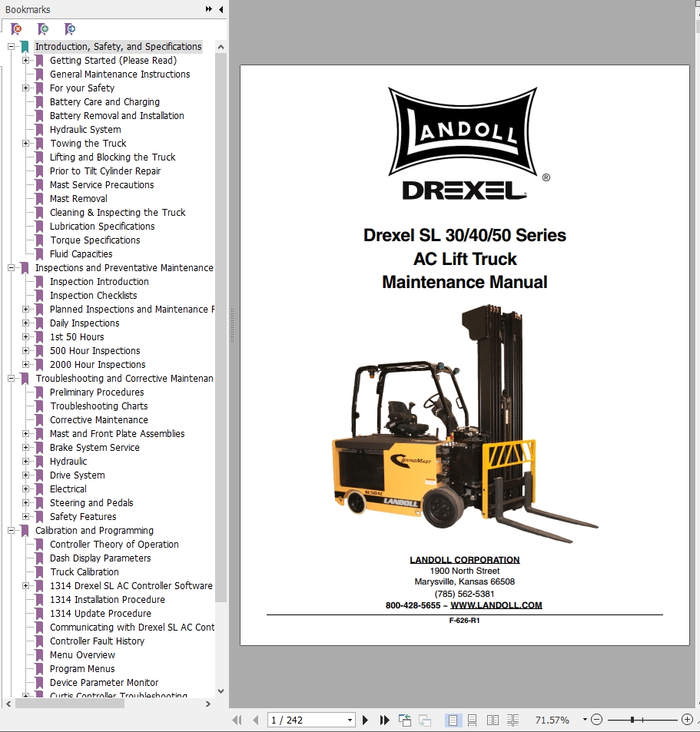Viewport: 700px width, 732px height.
Task: Go to the first page
Action: [237, 720]
